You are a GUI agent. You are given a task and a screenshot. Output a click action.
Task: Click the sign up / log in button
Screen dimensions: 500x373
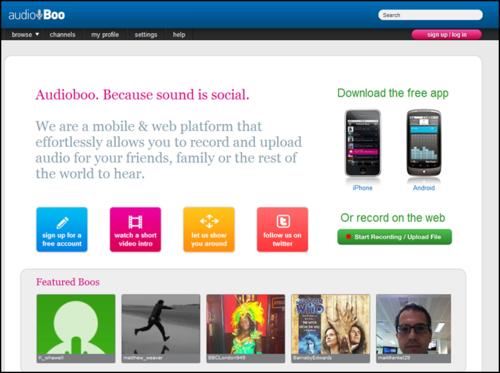click(447, 34)
